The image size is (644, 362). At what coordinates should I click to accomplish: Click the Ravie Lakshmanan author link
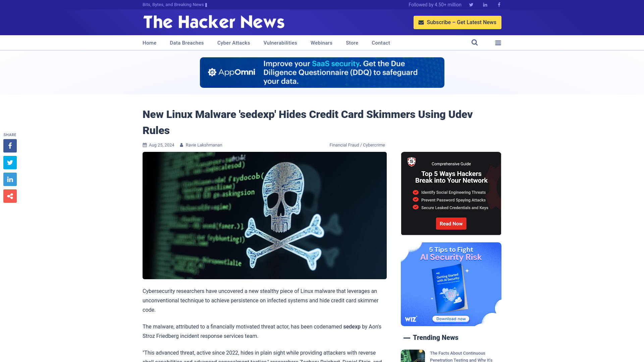[204, 145]
